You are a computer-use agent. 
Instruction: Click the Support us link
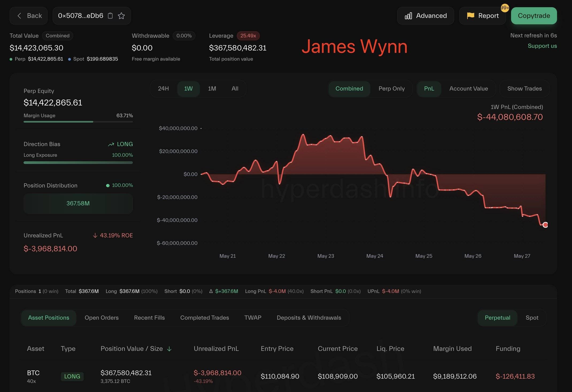(x=542, y=46)
